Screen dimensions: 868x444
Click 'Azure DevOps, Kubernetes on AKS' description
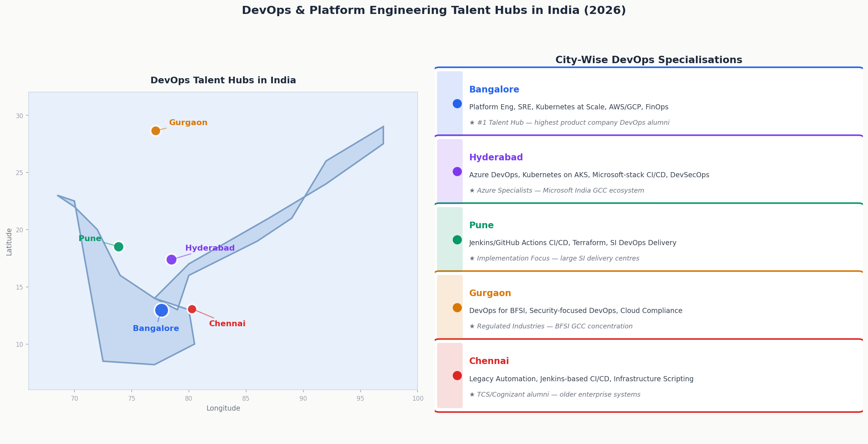point(589,175)
